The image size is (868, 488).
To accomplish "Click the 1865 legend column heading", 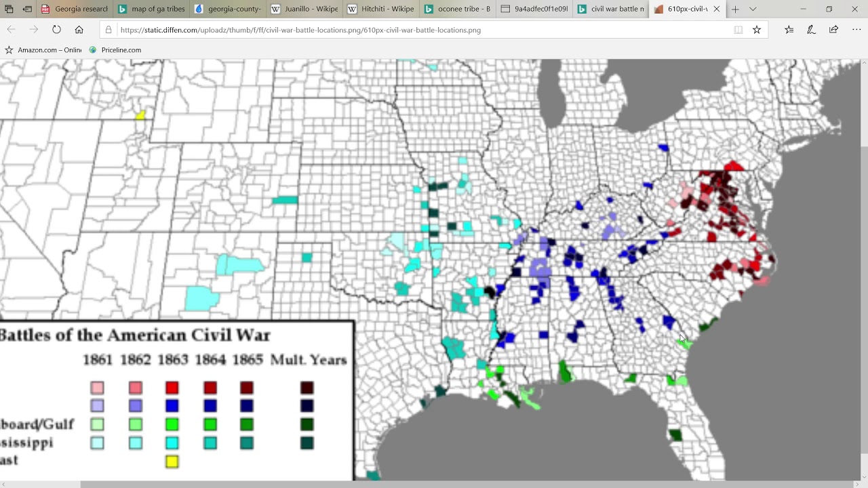I will [x=247, y=360].
